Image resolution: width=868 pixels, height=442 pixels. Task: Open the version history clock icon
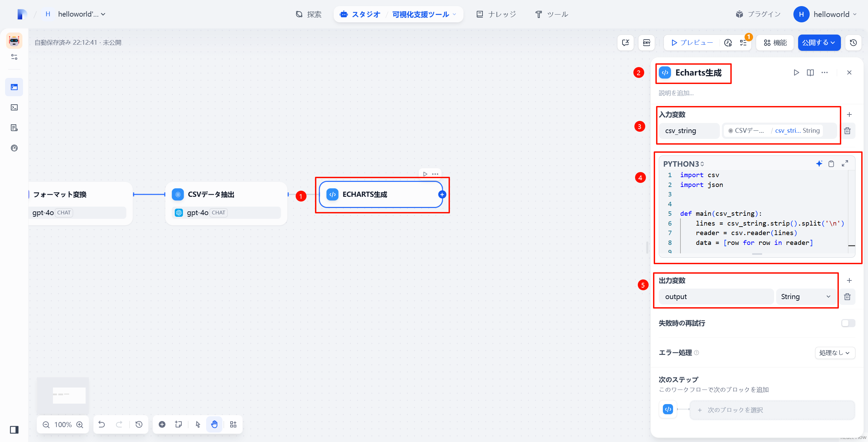pyautogui.click(x=853, y=43)
